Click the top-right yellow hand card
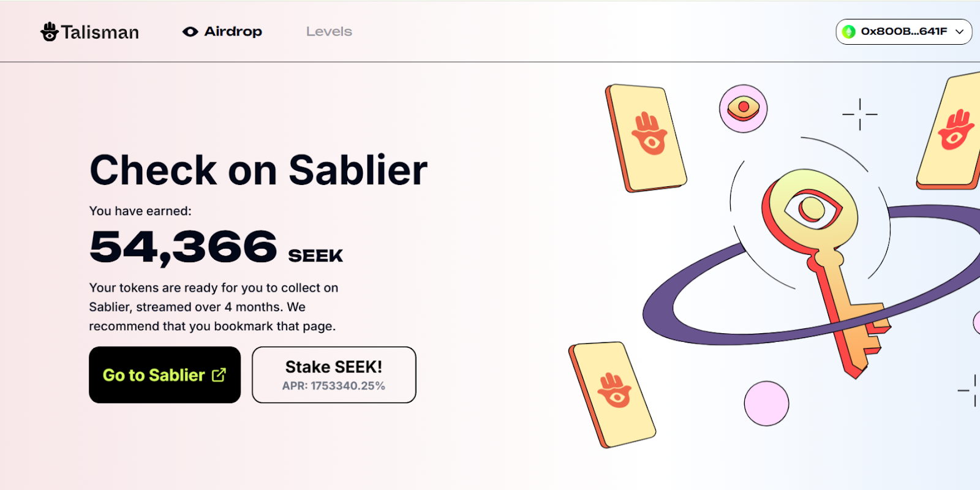Screen dimensions: 980x490 953,131
